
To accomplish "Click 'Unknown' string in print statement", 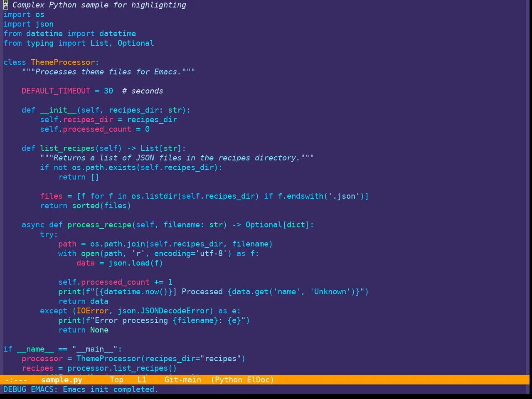I will point(330,292).
